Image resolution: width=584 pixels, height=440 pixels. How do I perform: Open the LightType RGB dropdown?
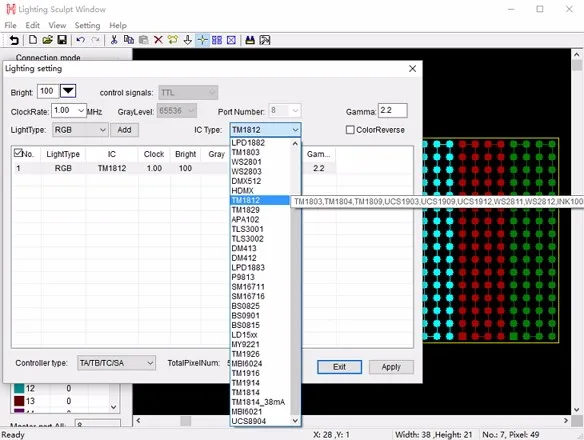coord(80,130)
